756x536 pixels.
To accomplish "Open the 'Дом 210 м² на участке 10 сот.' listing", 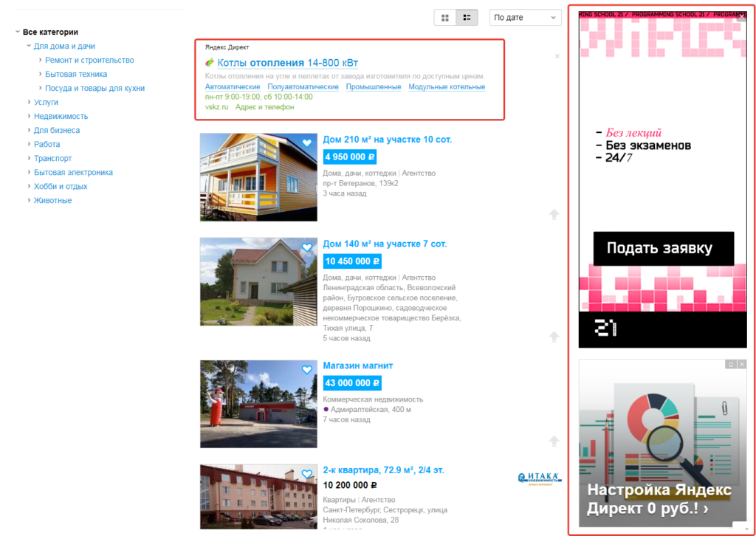I will coord(387,140).
